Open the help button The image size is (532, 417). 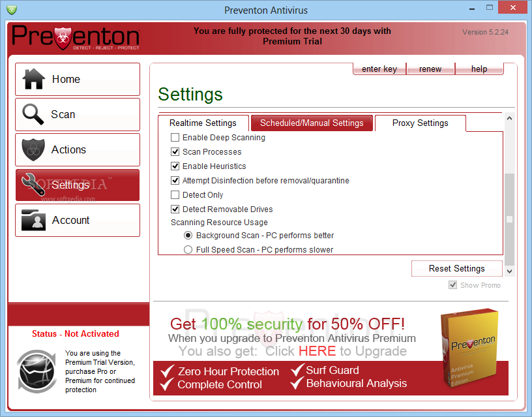[x=479, y=69]
